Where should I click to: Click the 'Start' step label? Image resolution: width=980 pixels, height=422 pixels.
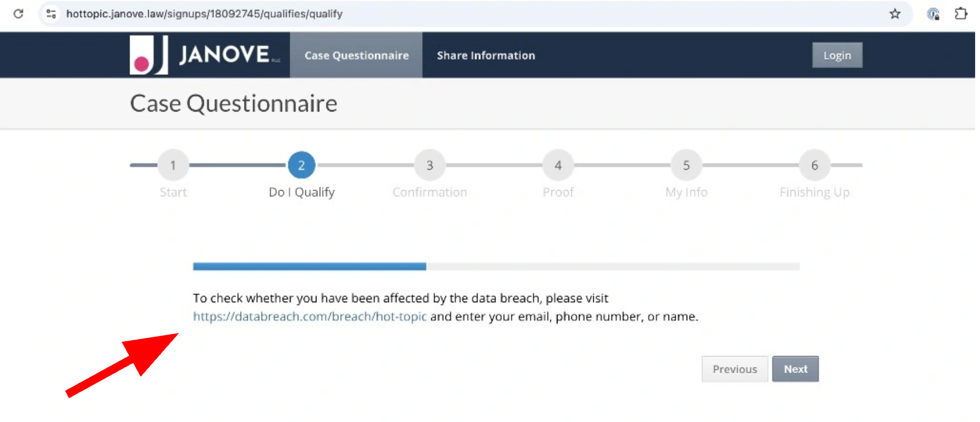(173, 192)
